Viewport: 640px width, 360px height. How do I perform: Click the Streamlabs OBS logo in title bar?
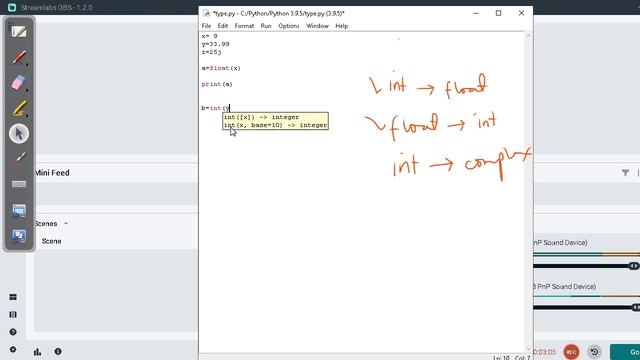(12, 7)
